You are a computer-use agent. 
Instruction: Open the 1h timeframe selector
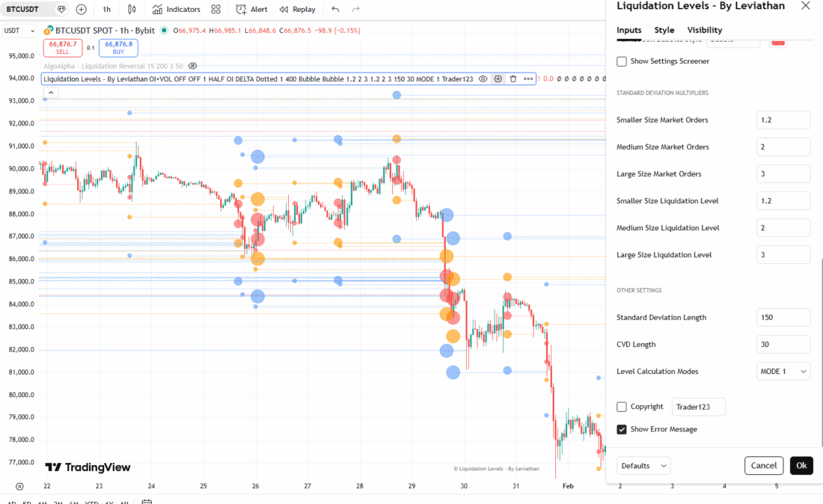click(x=106, y=9)
